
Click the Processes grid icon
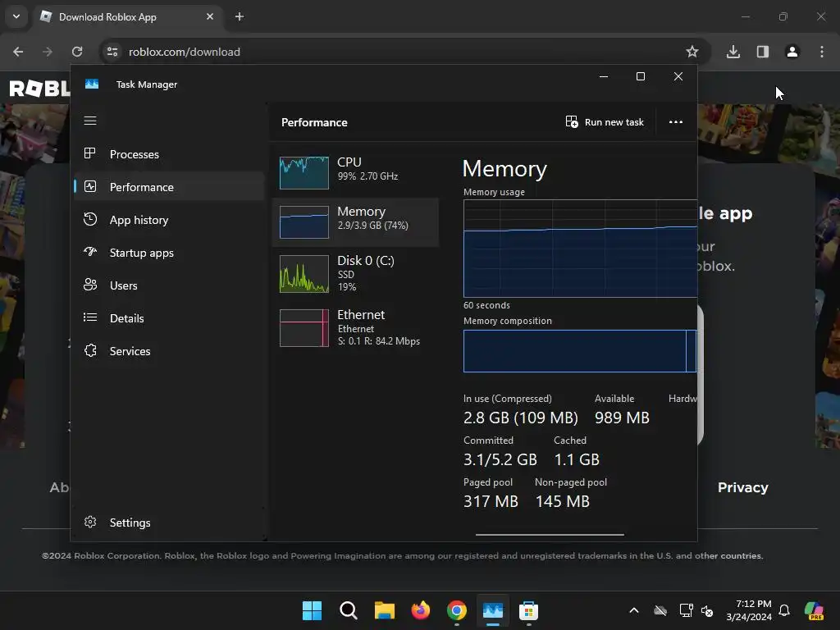click(x=90, y=153)
